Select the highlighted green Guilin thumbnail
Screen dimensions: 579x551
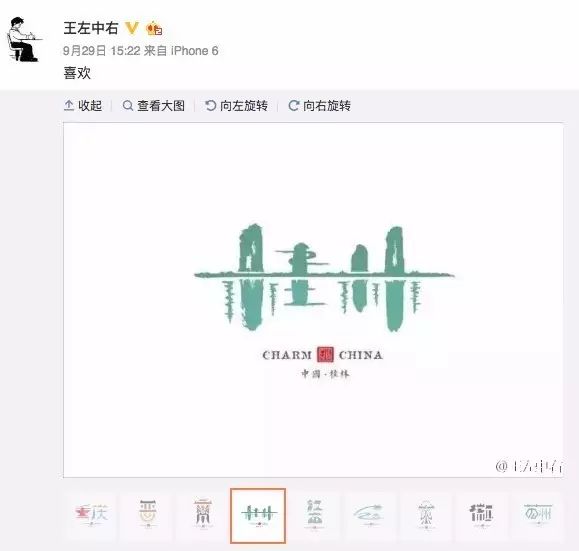(258, 516)
